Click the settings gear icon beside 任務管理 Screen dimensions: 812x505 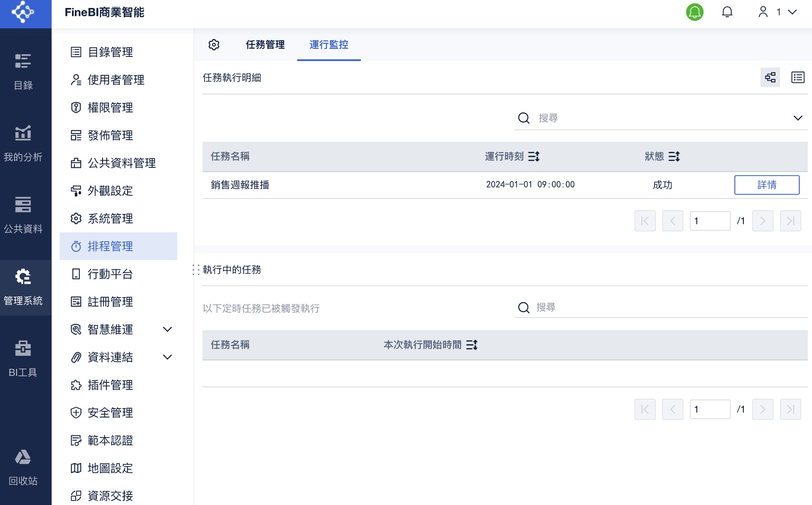coord(214,45)
